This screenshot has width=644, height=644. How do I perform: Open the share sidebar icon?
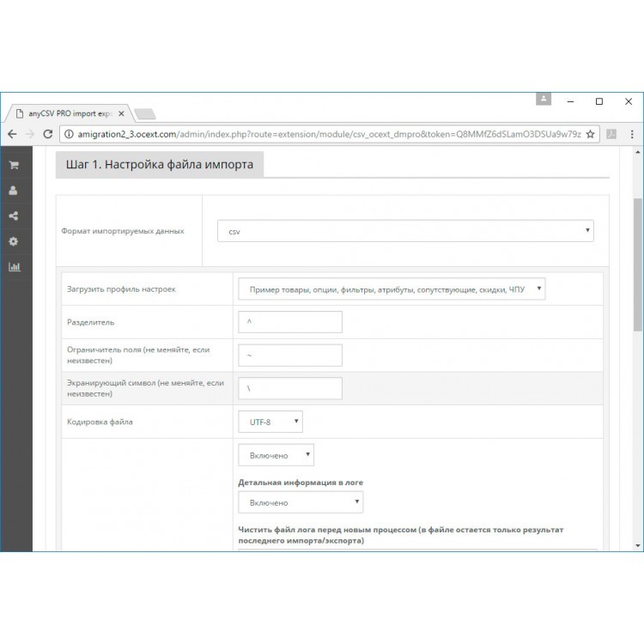(x=14, y=216)
